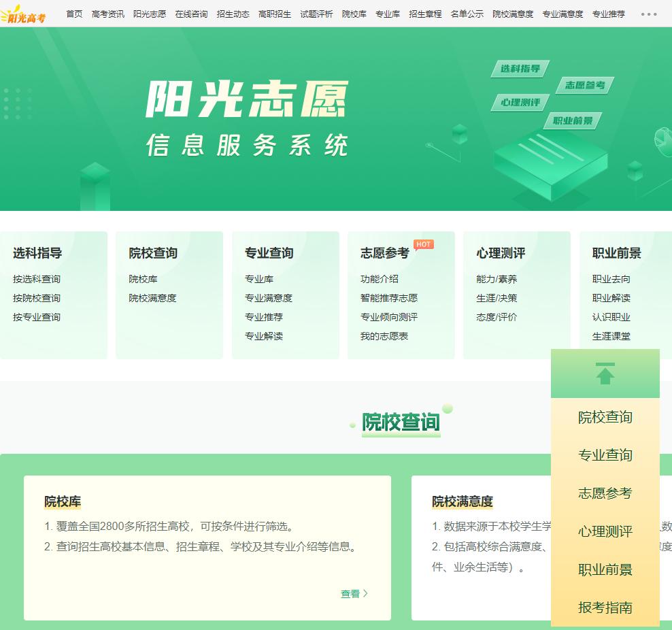The width and height of the screenshot is (672, 630).
Task: Open 按选科查询 link
Action: click(37, 279)
